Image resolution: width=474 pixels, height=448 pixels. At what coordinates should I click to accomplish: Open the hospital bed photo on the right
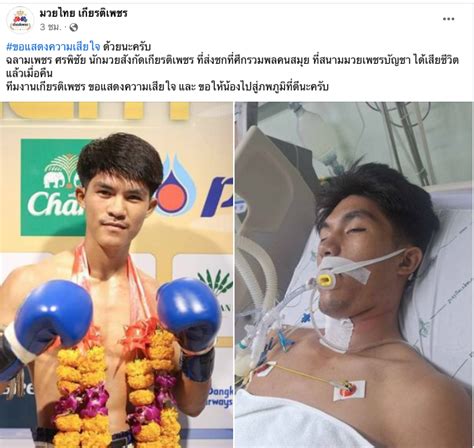pos(354,275)
